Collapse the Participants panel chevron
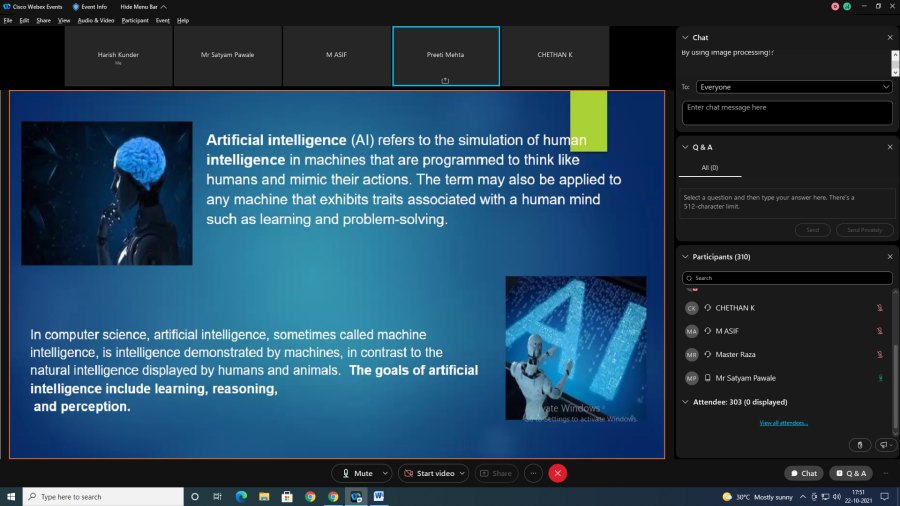 (x=685, y=257)
